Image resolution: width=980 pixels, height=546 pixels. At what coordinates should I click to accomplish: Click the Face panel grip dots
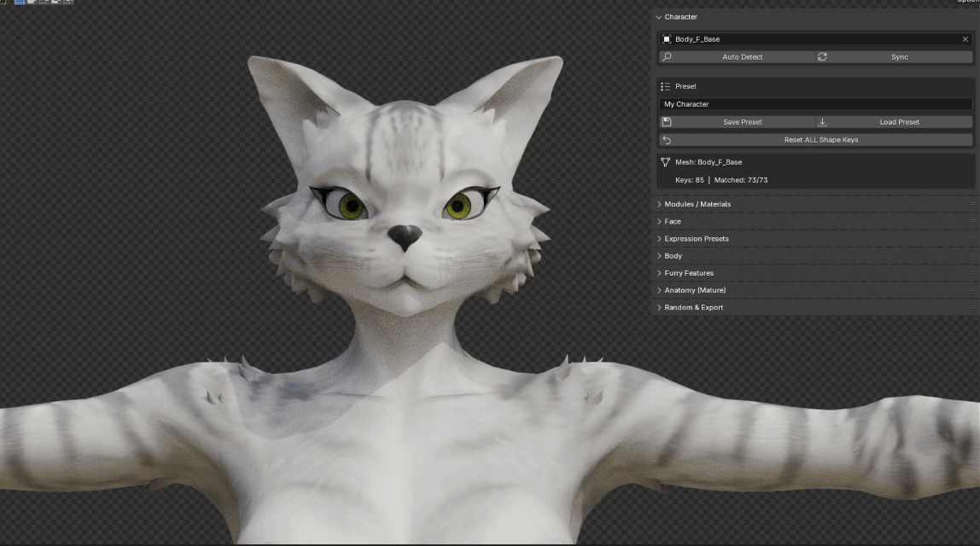click(973, 221)
